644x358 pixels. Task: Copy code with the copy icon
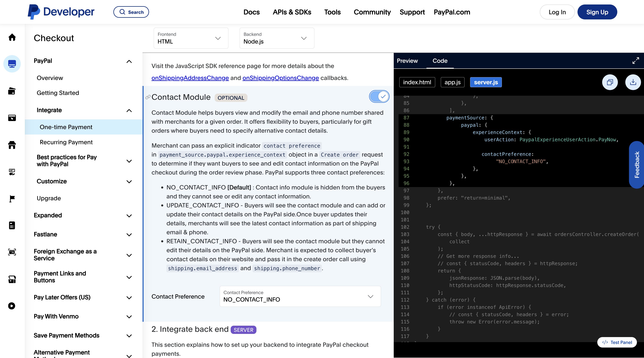(610, 82)
